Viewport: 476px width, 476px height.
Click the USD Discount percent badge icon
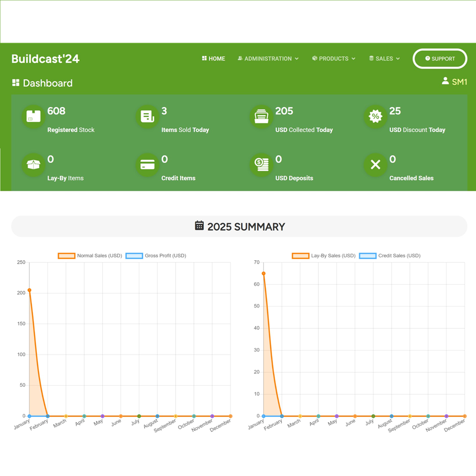[375, 117]
